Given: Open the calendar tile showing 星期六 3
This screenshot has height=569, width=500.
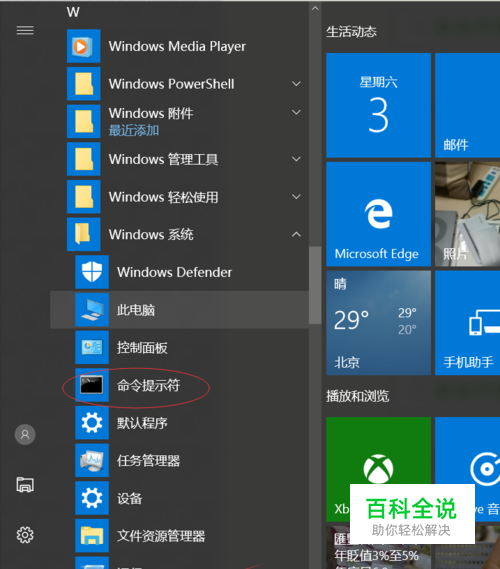Looking at the screenshot, I should click(x=378, y=105).
